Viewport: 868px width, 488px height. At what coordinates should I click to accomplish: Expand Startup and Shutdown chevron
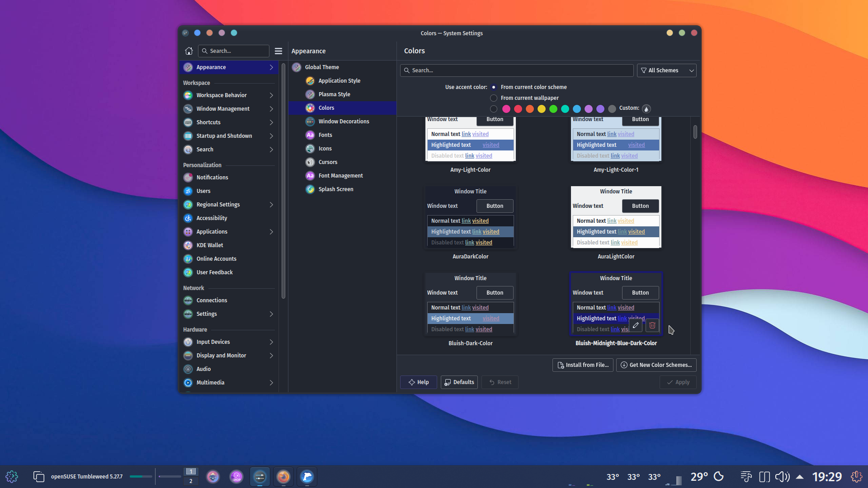[x=271, y=136]
